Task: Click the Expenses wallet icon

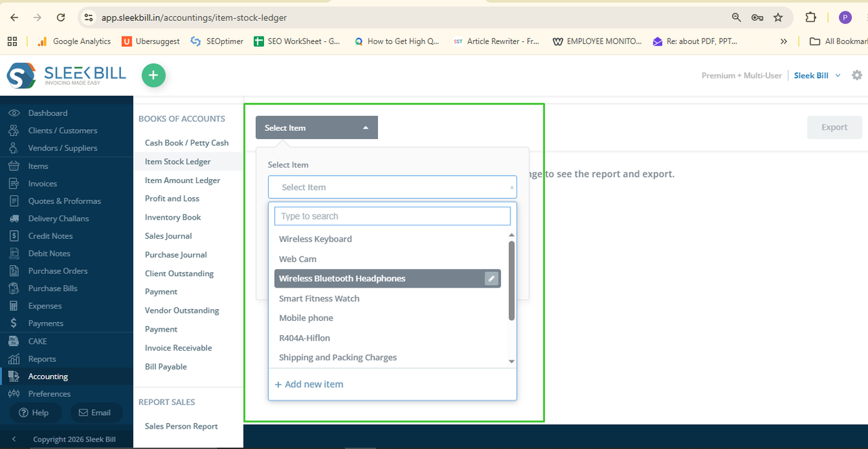Action: pyautogui.click(x=14, y=306)
